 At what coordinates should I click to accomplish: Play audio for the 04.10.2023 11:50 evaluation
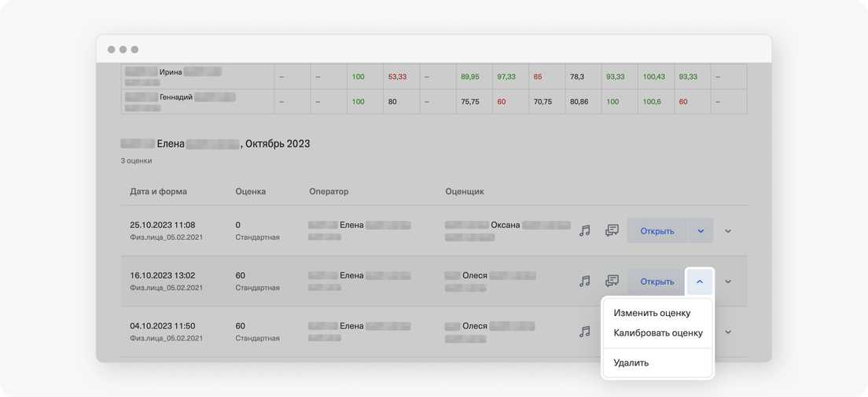click(585, 332)
